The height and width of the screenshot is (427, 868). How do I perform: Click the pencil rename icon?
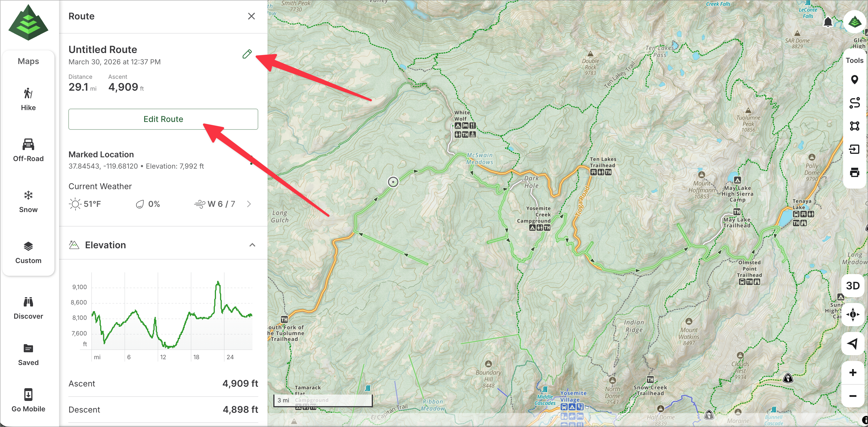(247, 54)
